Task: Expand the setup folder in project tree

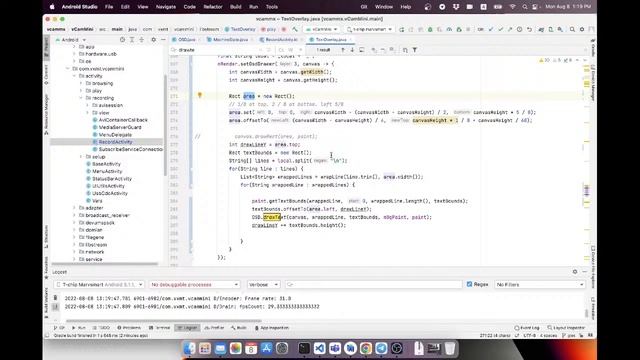Action: click(81, 157)
